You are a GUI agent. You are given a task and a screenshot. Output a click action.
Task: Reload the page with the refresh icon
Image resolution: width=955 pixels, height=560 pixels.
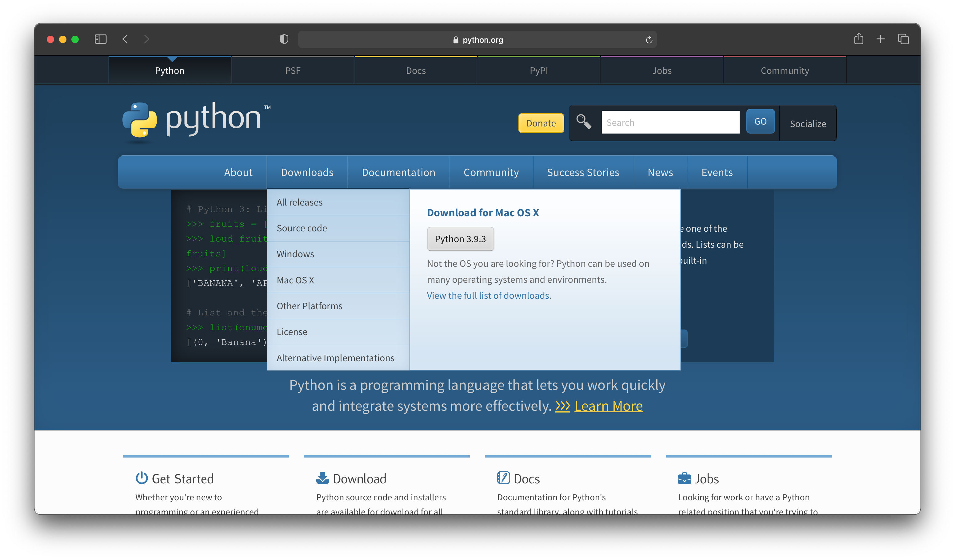coord(649,40)
